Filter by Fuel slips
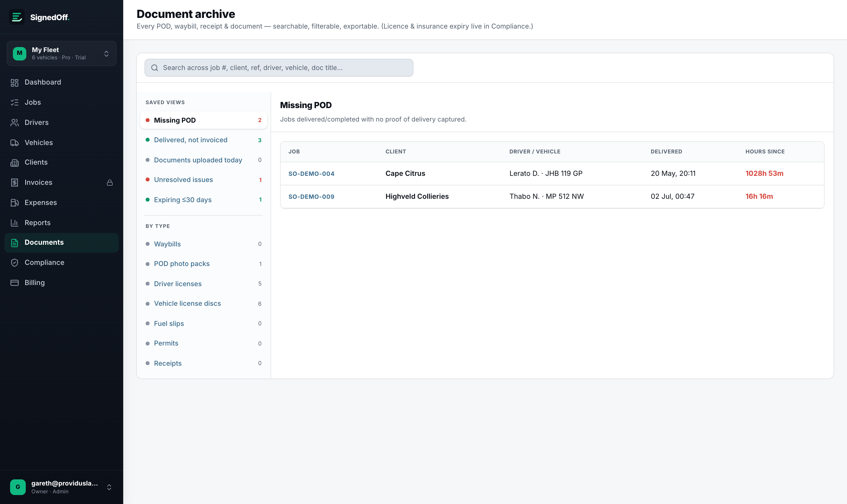This screenshot has width=847, height=504. point(204,324)
